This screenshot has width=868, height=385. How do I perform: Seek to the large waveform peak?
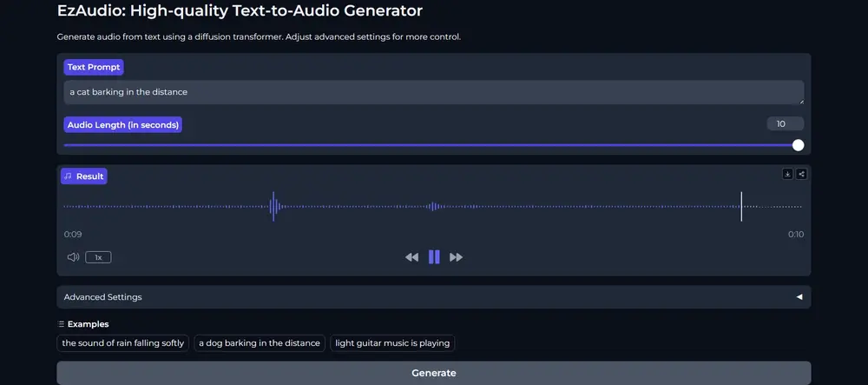pyautogui.click(x=273, y=207)
